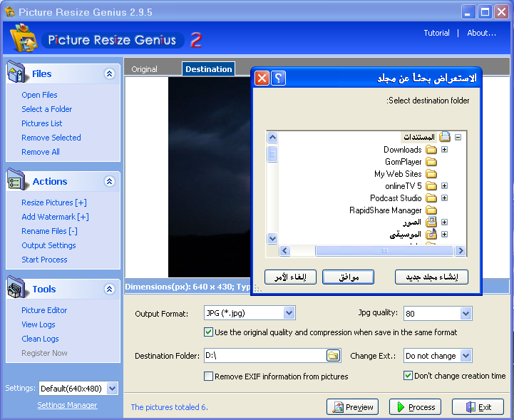The image size is (514, 420).
Task: Open Pictures List
Action: tap(41, 123)
